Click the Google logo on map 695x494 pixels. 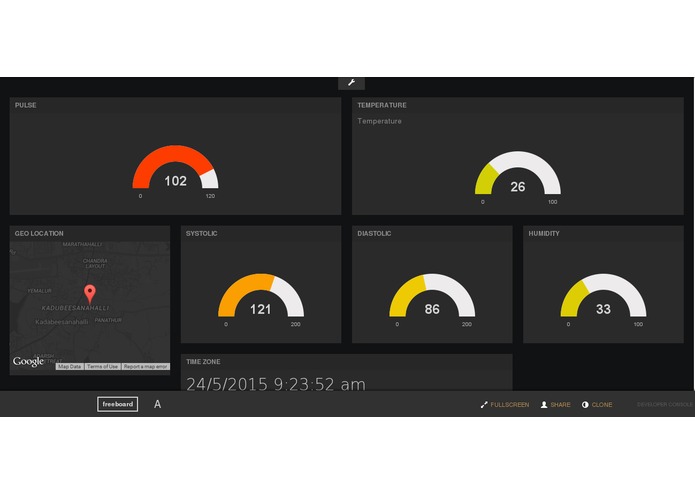pos(28,362)
